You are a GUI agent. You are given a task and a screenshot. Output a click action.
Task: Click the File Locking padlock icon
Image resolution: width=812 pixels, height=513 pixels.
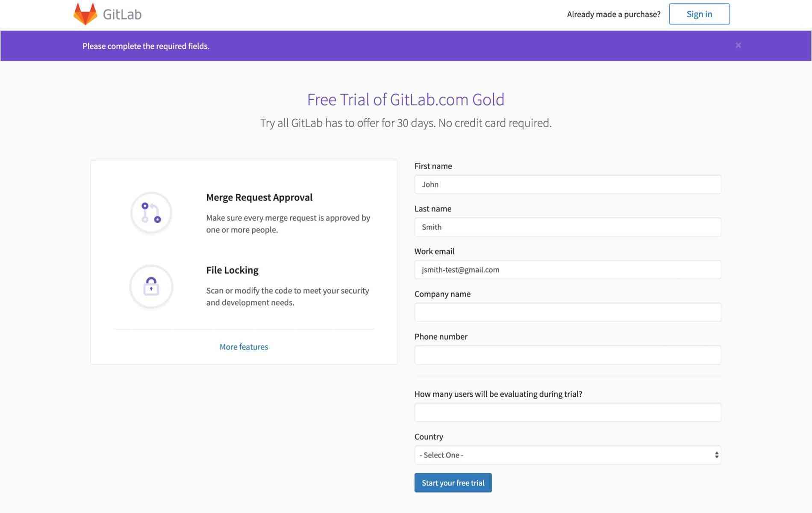click(150, 287)
